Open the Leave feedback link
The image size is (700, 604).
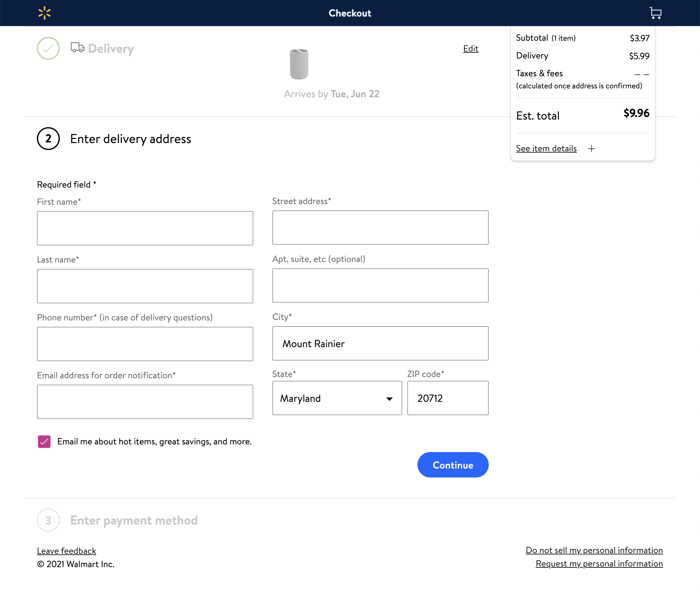click(66, 551)
